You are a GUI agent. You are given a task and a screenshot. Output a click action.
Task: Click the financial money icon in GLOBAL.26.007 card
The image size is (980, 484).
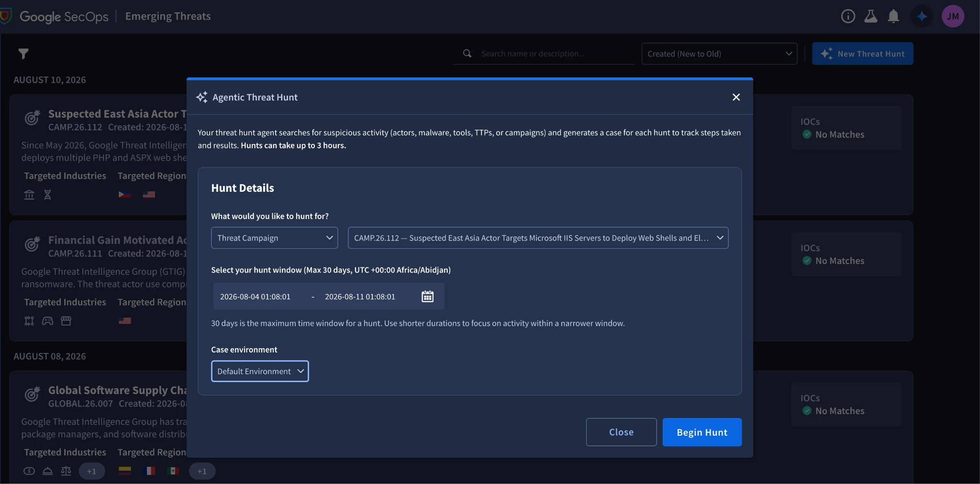point(29,471)
